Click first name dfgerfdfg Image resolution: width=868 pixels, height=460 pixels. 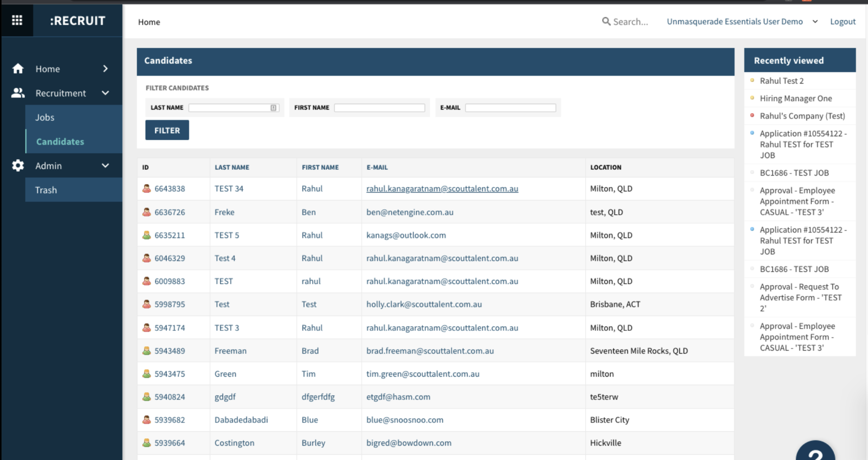coord(318,397)
